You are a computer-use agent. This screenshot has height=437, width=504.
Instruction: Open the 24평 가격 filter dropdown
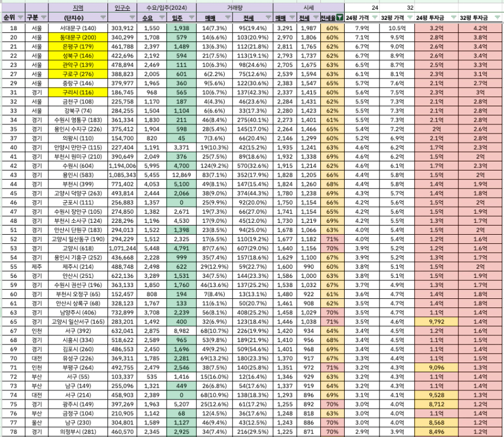click(x=374, y=18)
